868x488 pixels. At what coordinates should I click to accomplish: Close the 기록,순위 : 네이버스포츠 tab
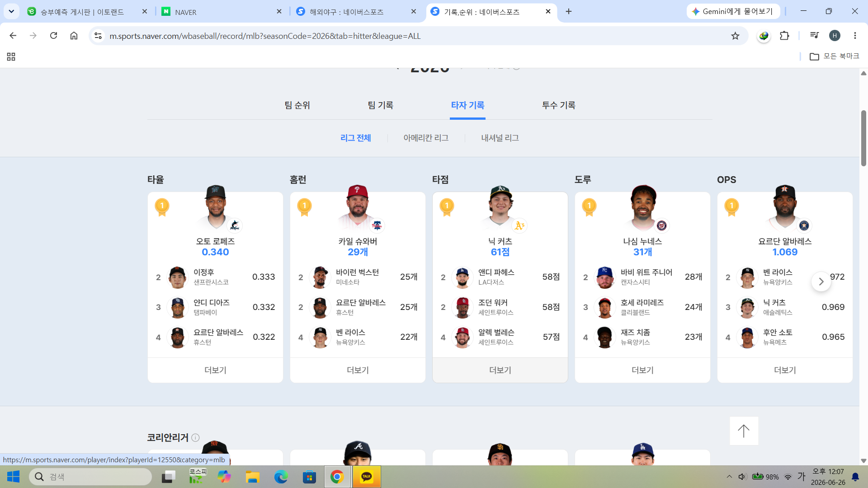coord(548,11)
